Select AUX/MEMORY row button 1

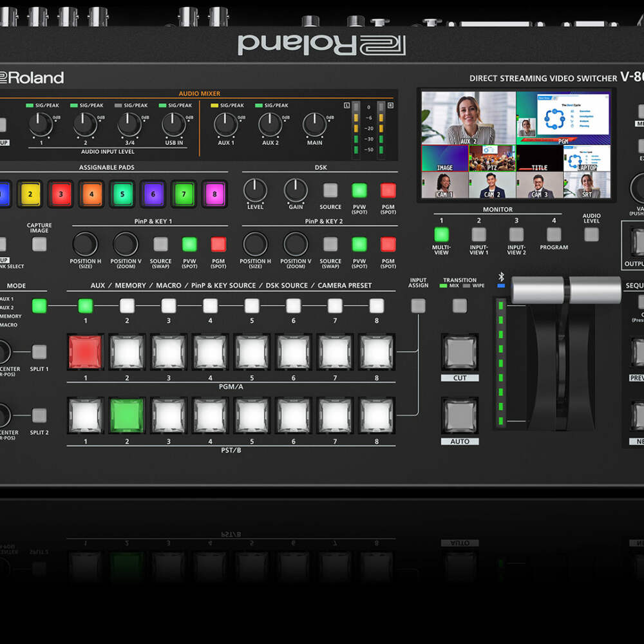pos(86,306)
